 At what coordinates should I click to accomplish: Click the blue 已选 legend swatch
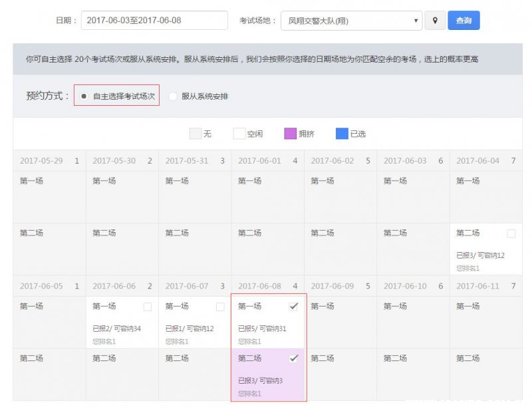click(x=342, y=134)
